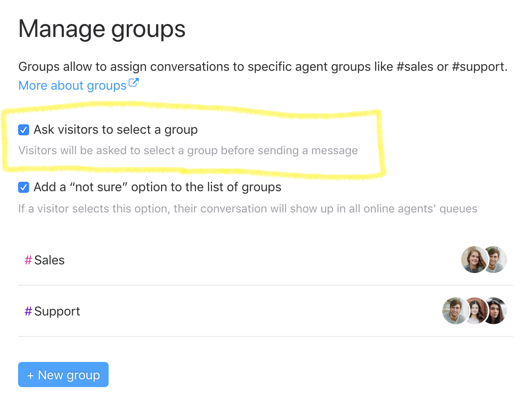This screenshot has height=406, width=532.
Task: Open the More about groups link
Action: pyautogui.click(x=72, y=85)
